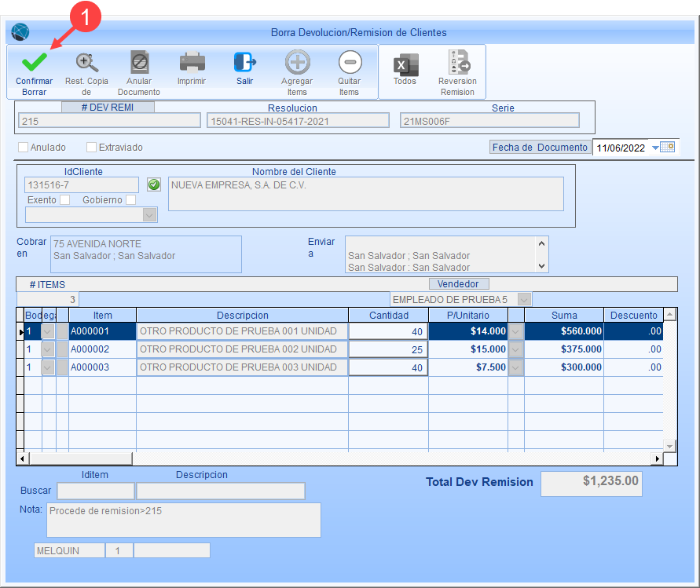Click the Cobrar en address box
This screenshot has width=700, height=588.
146,254
